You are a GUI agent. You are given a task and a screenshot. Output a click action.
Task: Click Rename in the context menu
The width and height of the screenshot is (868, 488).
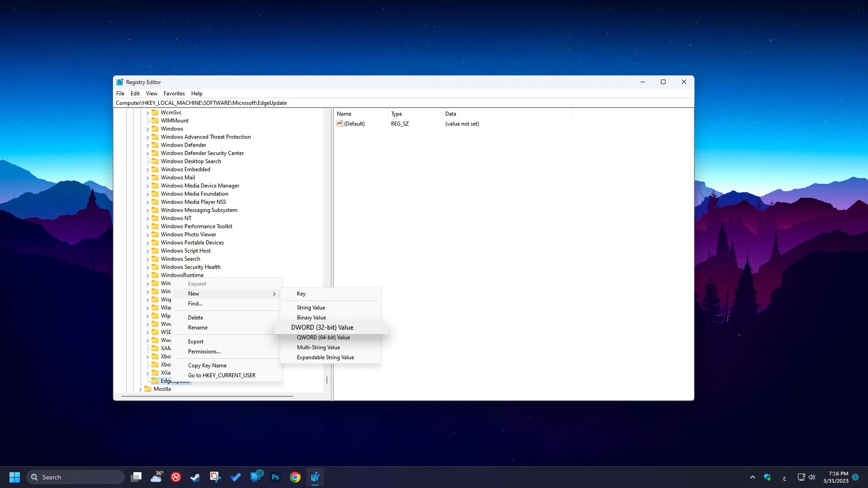(227, 328)
